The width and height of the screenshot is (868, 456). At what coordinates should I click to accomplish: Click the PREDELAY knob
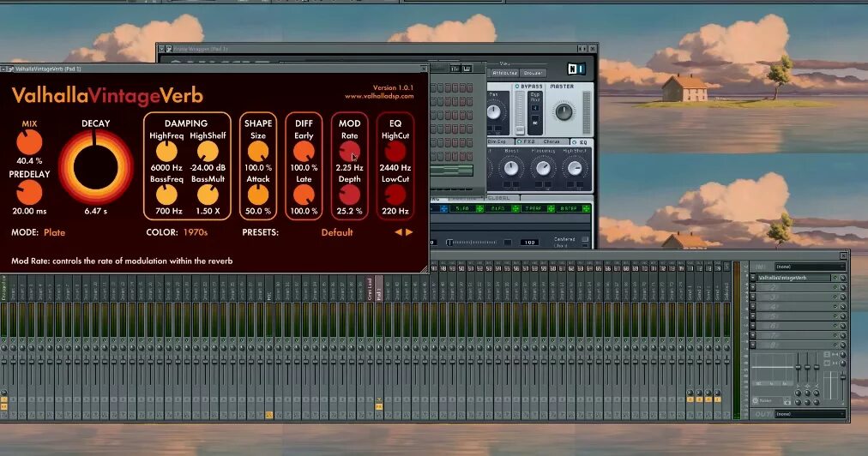(x=29, y=193)
